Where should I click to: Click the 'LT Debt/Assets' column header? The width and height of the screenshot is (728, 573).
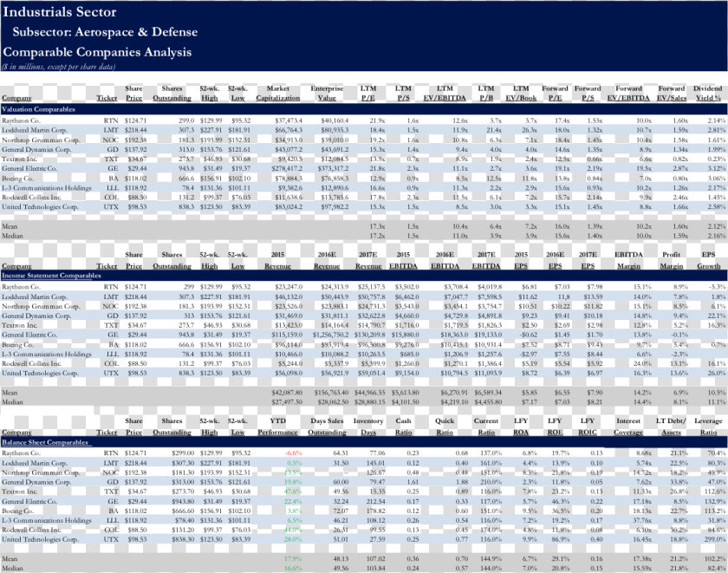tap(671, 426)
